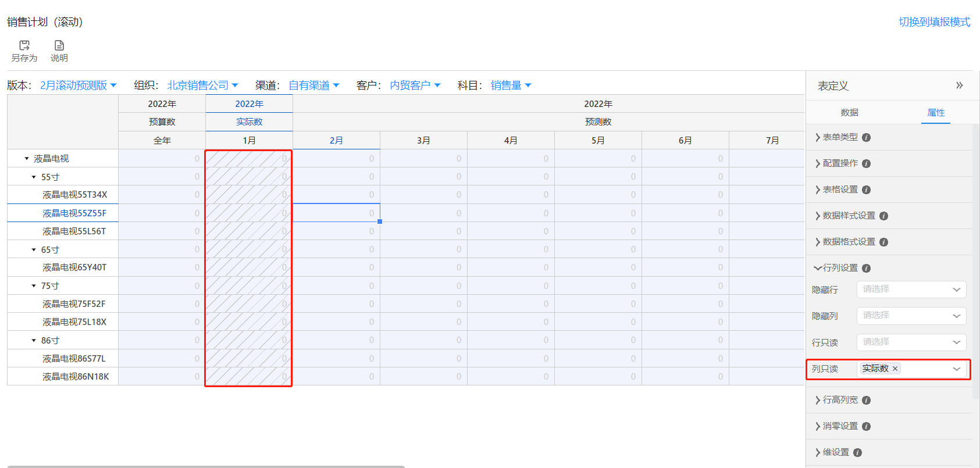Collapse the 86寸 tree group
This screenshot has width=980, height=468.
[34, 341]
